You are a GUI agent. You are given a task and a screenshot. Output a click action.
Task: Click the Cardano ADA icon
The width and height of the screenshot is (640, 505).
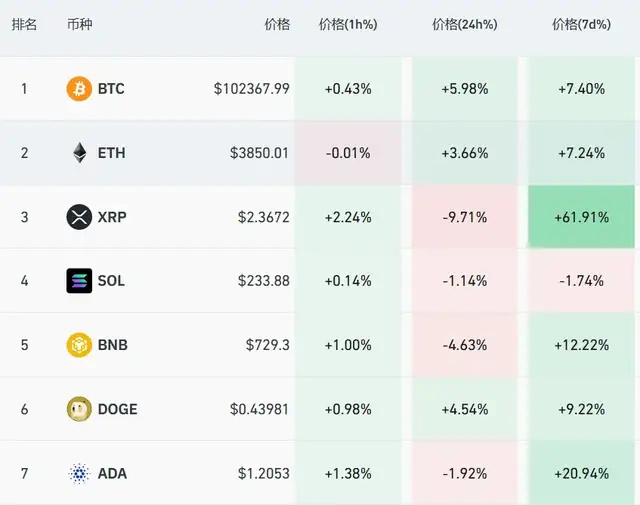coord(79,473)
